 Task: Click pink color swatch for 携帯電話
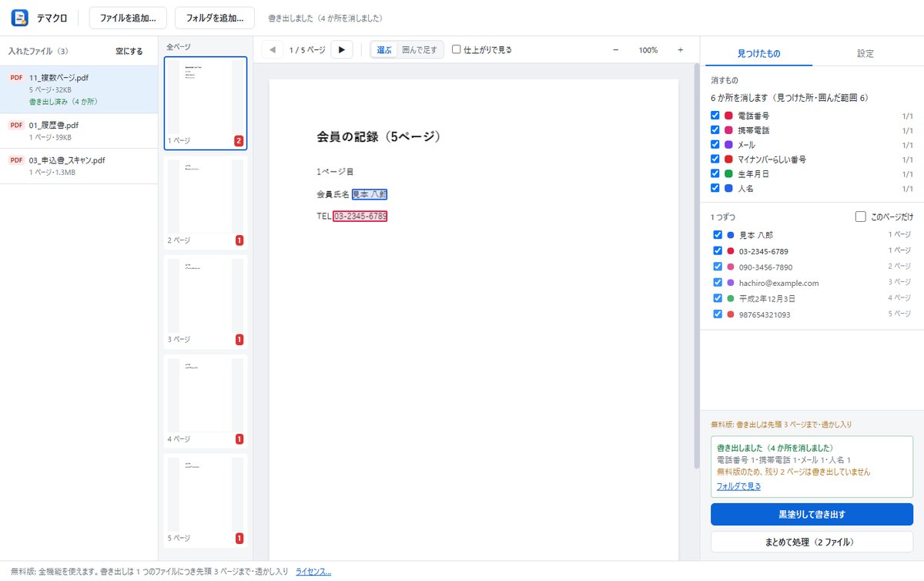pyautogui.click(x=728, y=130)
